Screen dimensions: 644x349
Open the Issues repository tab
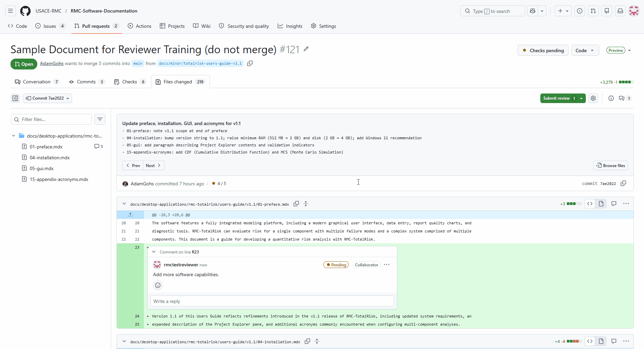pos(50,26)
